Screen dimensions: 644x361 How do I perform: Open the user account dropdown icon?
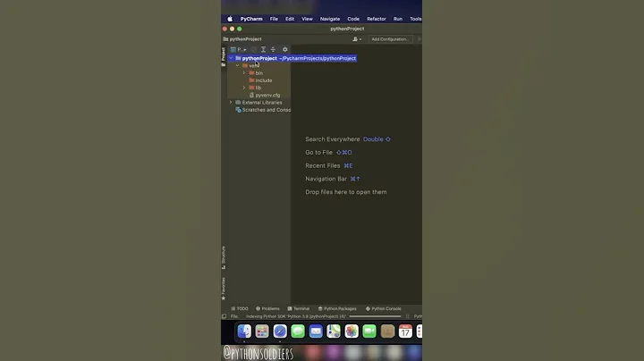(x=357, y=39)
